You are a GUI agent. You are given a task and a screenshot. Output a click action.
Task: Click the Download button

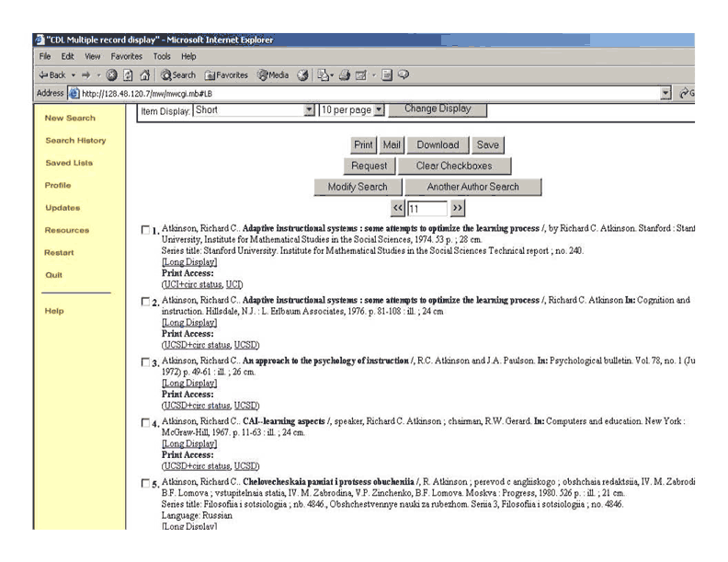438,145
